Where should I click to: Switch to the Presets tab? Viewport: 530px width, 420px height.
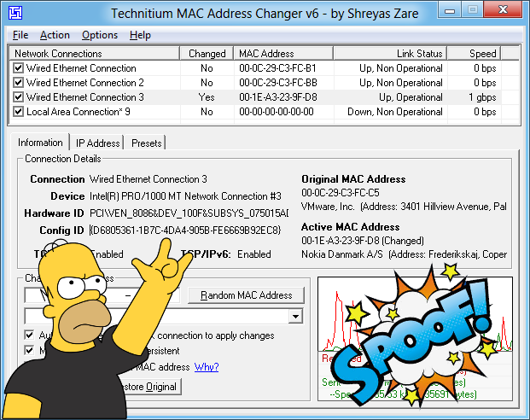[146, 143]
